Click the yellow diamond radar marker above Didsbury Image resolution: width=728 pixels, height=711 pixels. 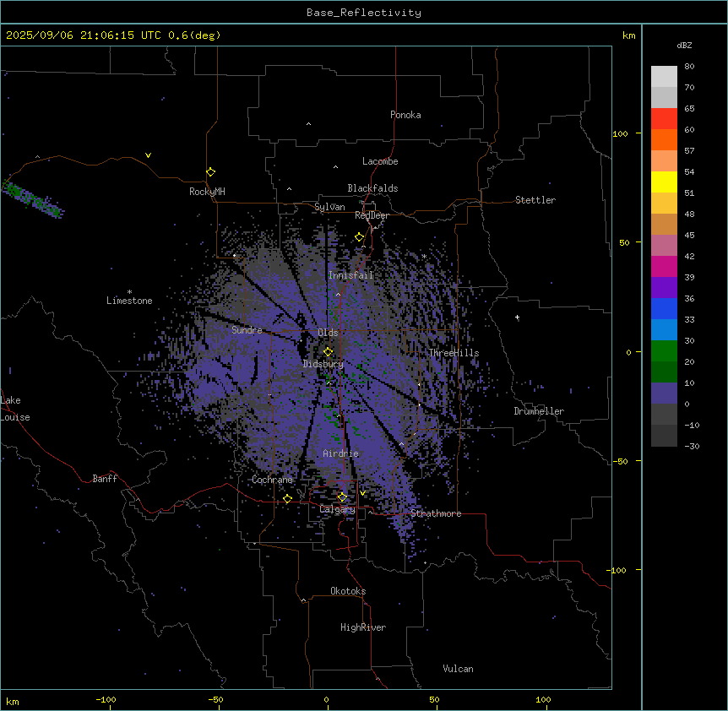tap(328, 352)
